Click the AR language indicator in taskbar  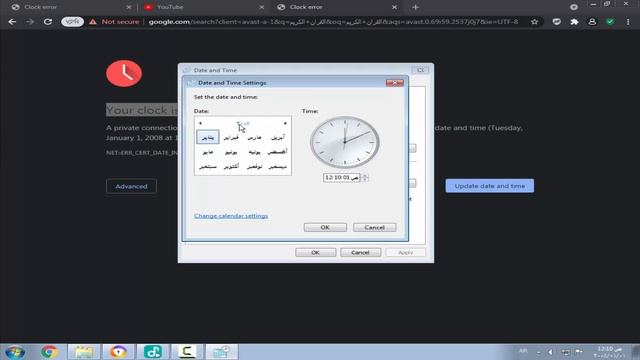pyautogui.click(x=523, y=351)
